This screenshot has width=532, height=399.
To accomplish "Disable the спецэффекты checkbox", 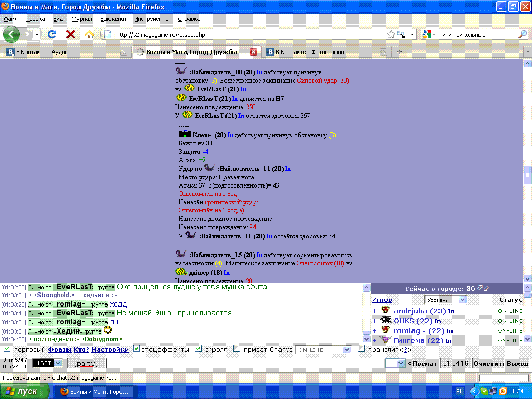I will coord(136,349).
